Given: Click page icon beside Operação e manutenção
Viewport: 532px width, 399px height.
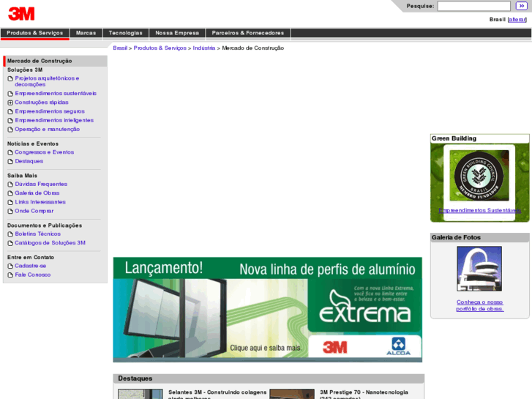Looking at the screenshot, I should coord(10,130).
